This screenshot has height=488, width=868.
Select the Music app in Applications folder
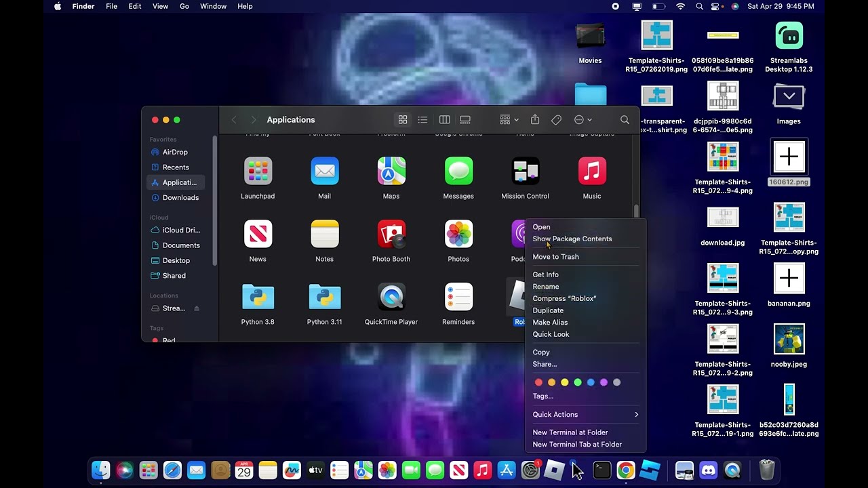click(592, 171)
